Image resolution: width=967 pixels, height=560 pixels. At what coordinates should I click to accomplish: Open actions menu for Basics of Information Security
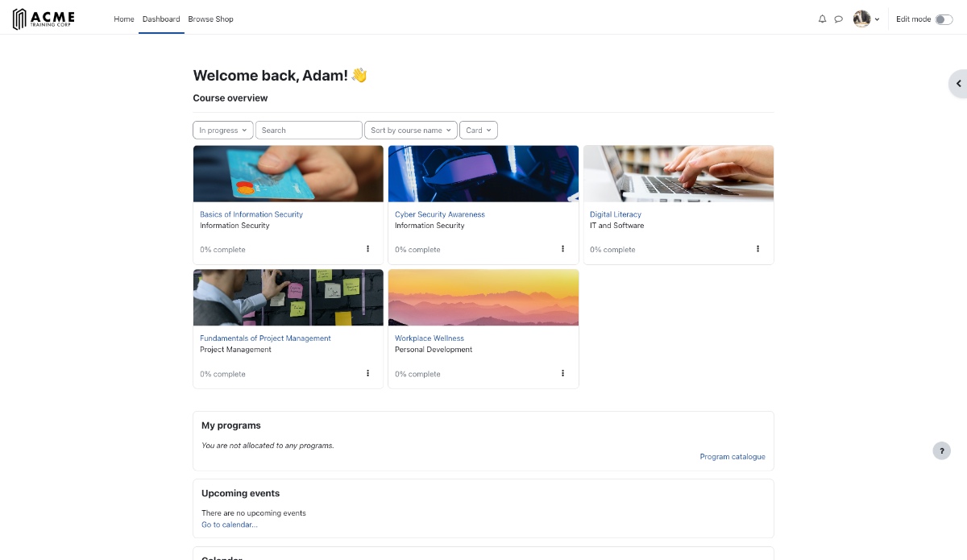368,249
